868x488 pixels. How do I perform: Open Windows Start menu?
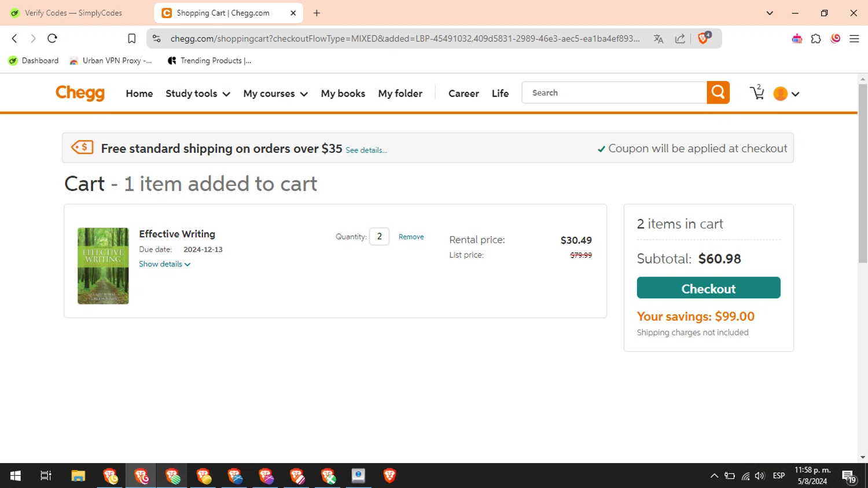[16, 476]
